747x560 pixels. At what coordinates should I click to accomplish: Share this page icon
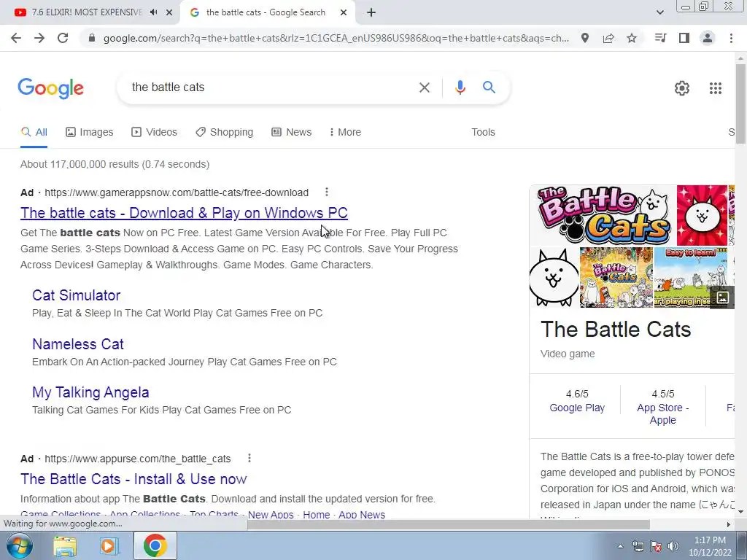click(608, 38)
